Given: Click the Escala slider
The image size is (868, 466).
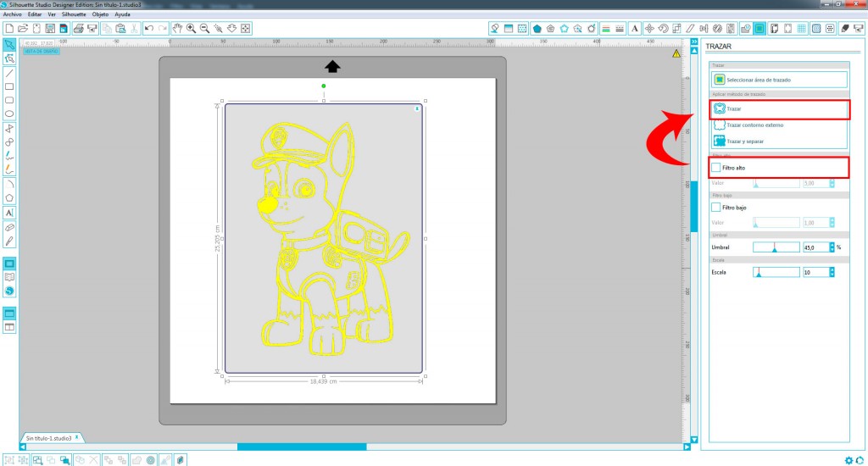Looking at the screenshot, I should [x=776, y=272].
